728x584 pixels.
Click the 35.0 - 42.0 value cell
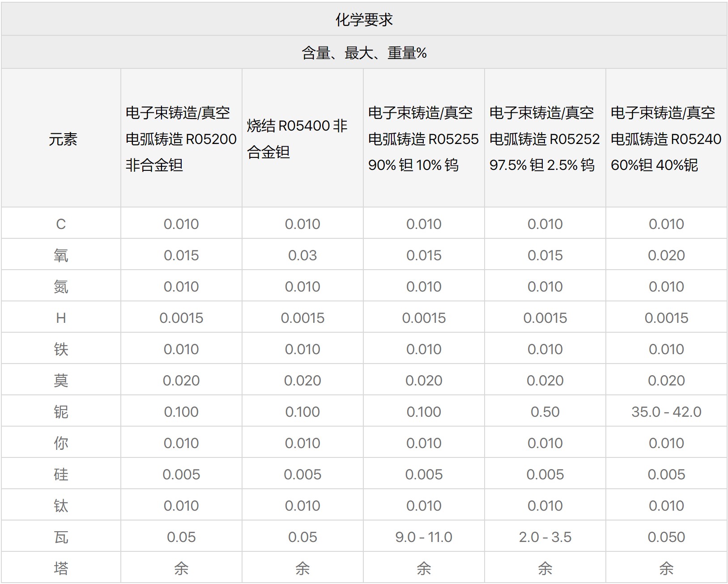[666, 411]
